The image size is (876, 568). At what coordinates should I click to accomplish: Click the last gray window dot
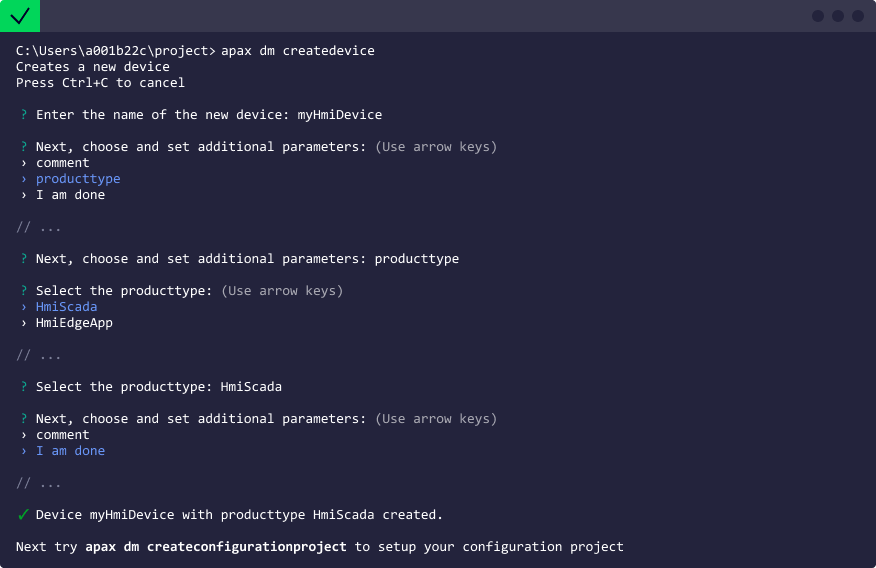(858, 16)
